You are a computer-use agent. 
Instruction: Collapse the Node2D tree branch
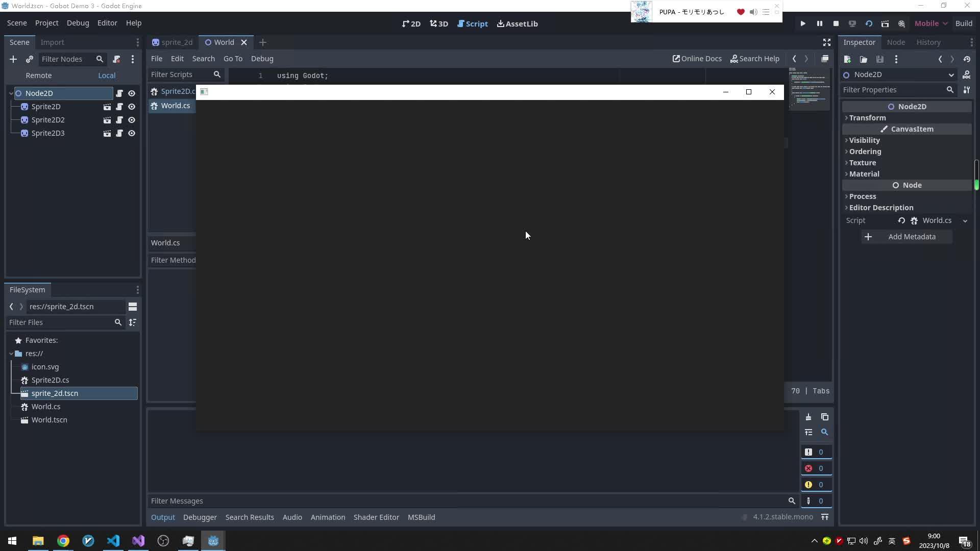point(10,93)
